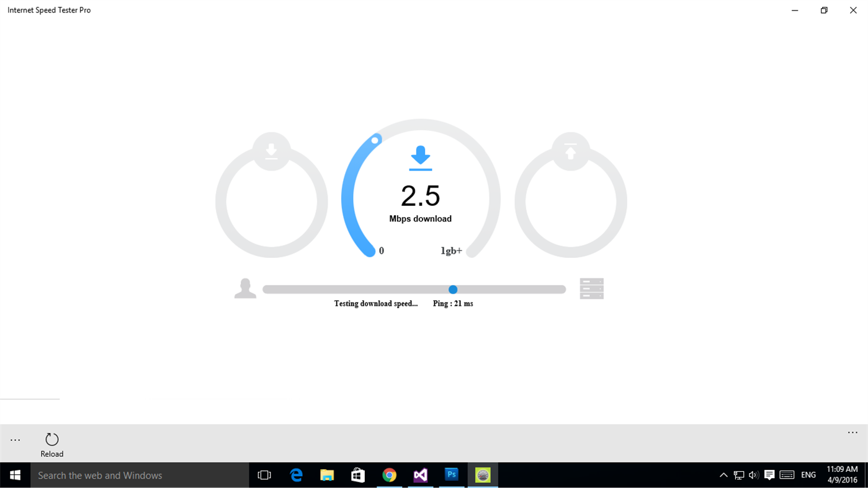
Task: Open the Start menu
Action: tap(14, 474)
